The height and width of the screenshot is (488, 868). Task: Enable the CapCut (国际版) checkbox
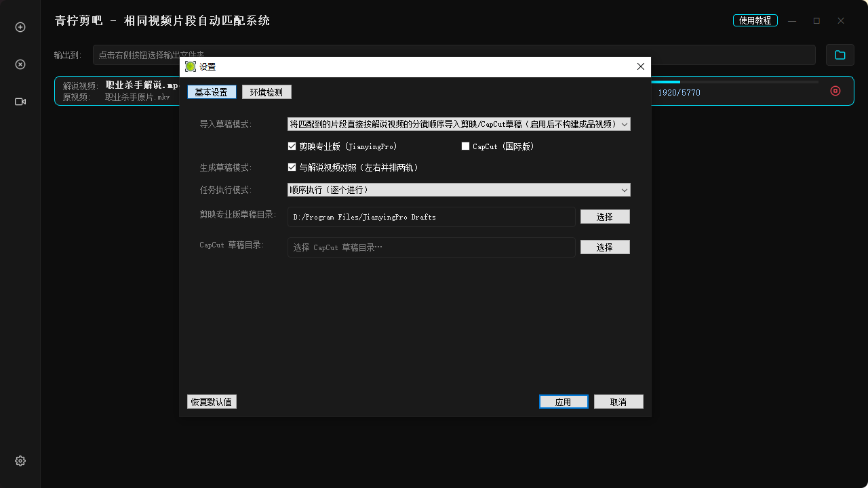[465, 146]
